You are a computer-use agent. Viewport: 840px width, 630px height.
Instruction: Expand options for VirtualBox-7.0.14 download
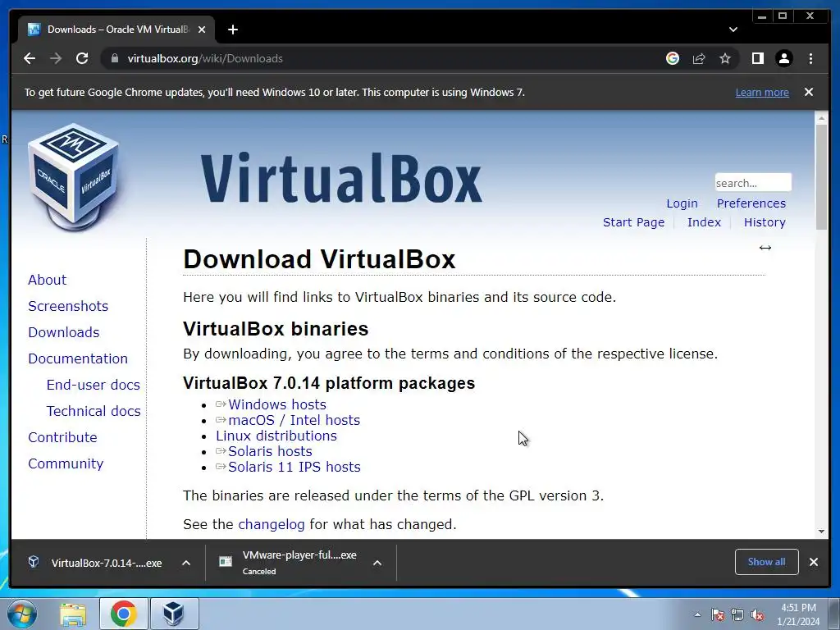click(186, 563)
